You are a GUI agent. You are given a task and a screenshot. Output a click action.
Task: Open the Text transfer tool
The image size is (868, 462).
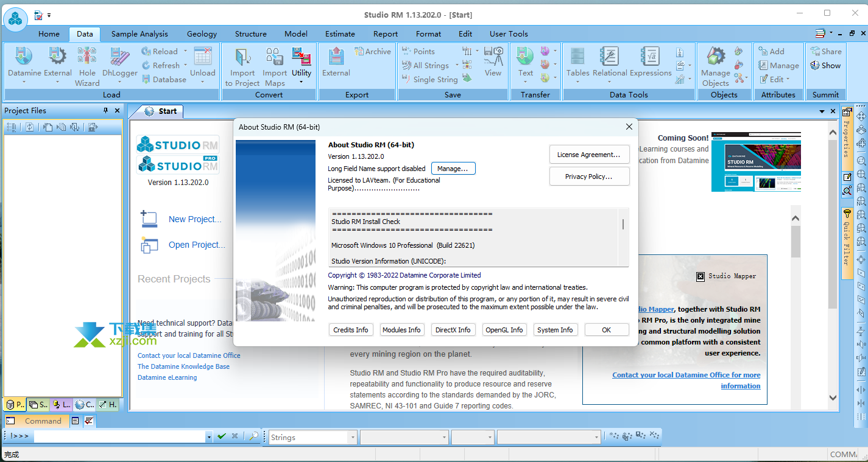pyautogui.click(x=526, y=64)
